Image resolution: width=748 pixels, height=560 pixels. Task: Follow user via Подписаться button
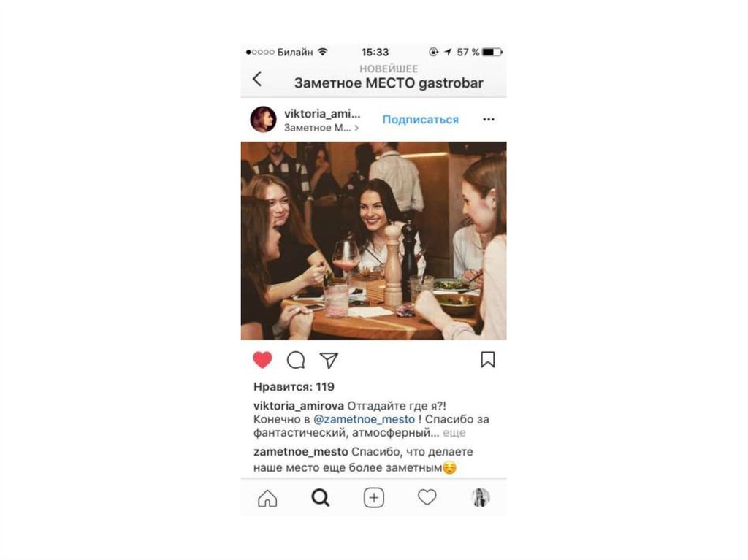pyautogui.click(x=420, y=120)
